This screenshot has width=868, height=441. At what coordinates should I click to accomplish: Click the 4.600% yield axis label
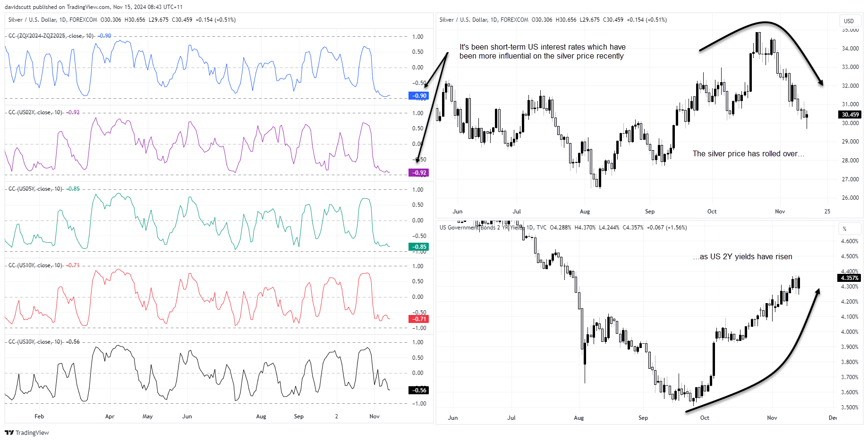click(x=850, y=241)
